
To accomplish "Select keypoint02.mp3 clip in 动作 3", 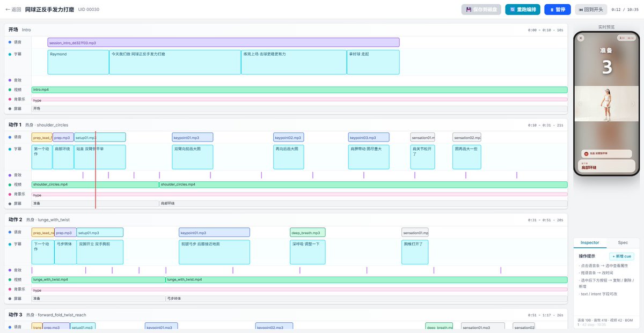I will point(274,327).
